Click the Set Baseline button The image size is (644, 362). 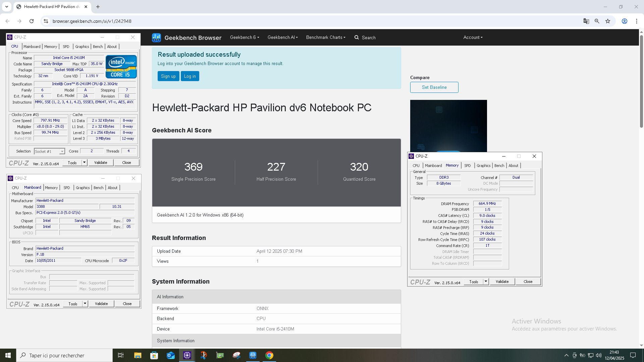(x=434, y=87)
